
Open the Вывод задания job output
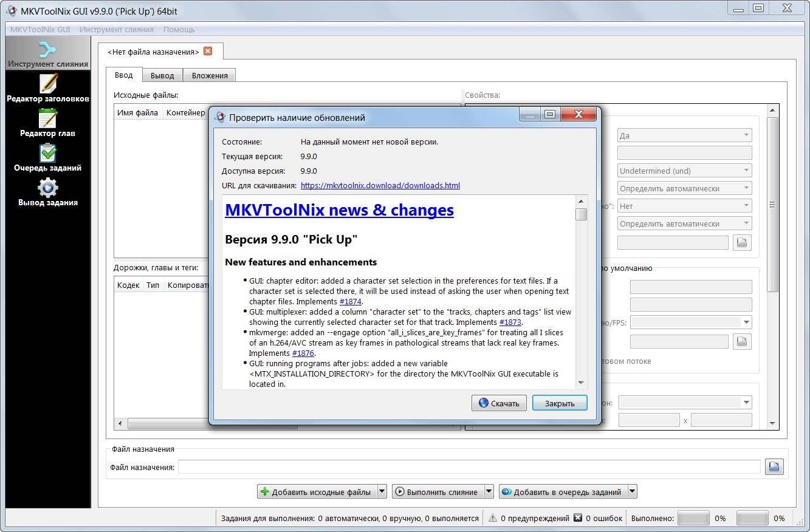point(47,192)
